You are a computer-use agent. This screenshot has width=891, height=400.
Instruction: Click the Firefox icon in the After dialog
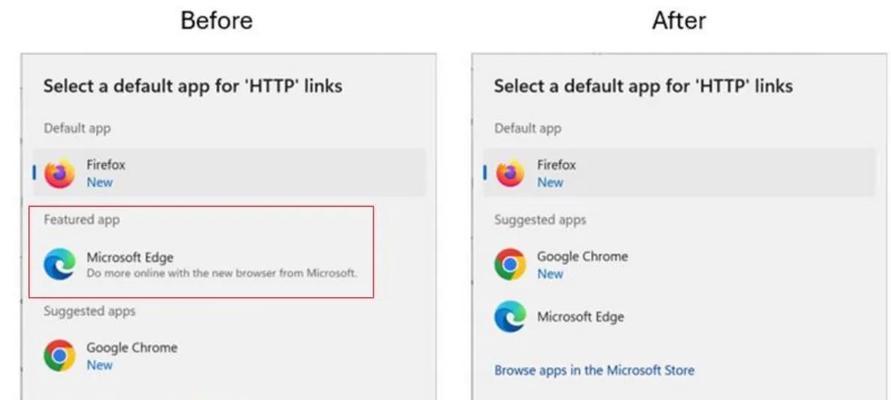(x=510, y=173)
